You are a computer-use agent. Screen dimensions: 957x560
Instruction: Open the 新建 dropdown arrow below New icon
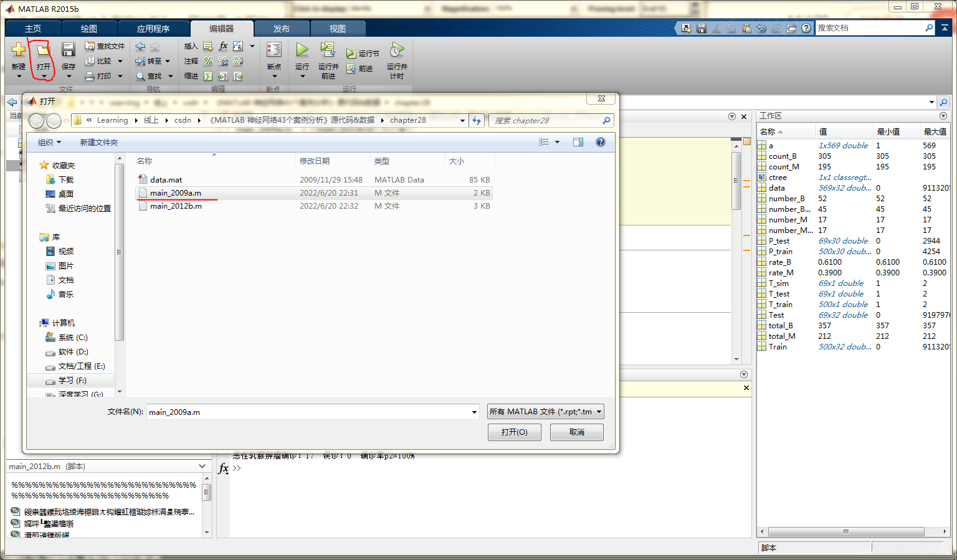(19, 77)
